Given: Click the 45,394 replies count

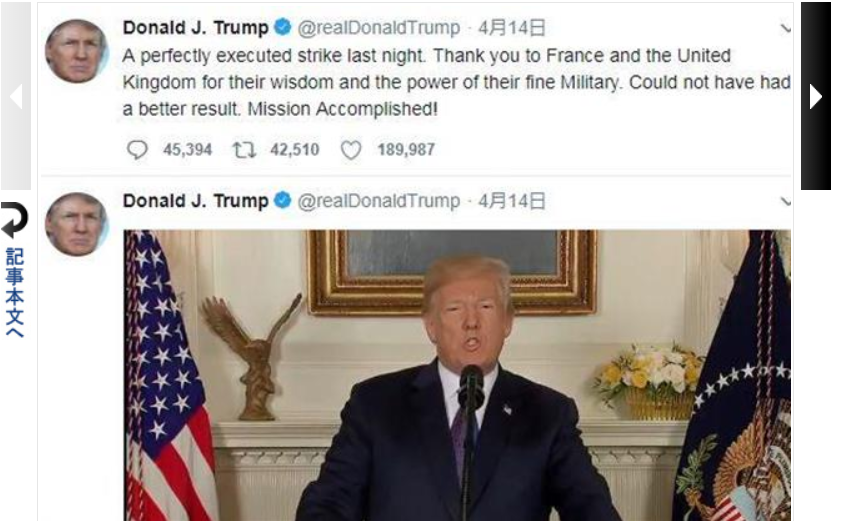Looking at the screenshot, I should [x=188, y=150].
